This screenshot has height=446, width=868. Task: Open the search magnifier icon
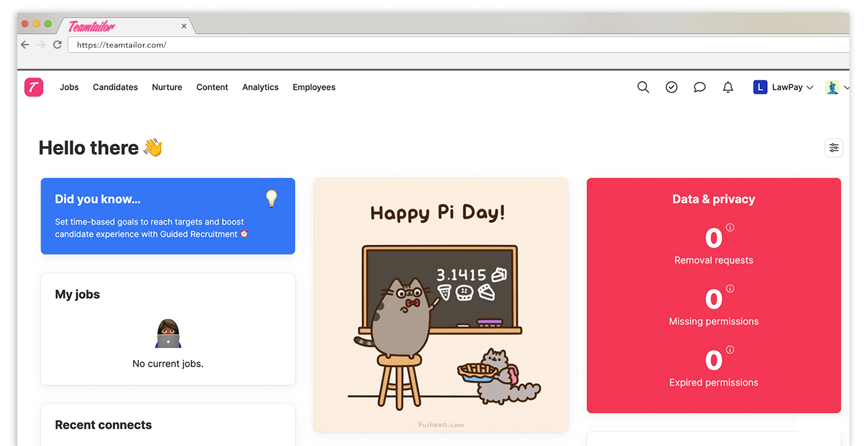pos(643,87)
